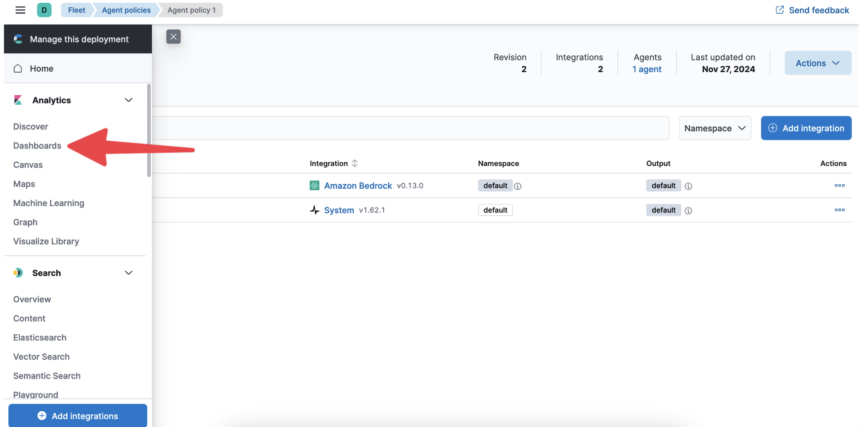Click the Elastic deployment logo icon
This screenshot has width=868, height=427.
click(x=18, y=39)
